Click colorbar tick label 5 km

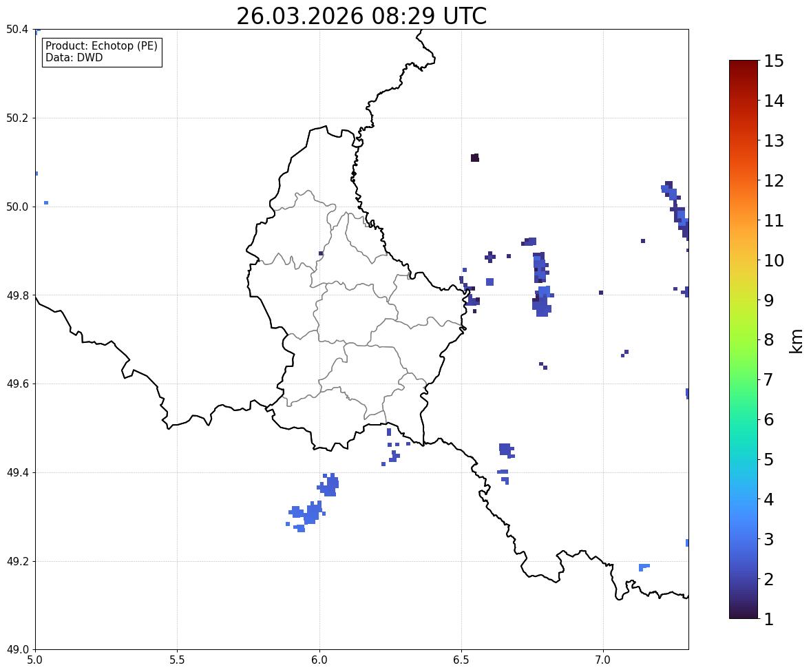[x=769, y=459]
